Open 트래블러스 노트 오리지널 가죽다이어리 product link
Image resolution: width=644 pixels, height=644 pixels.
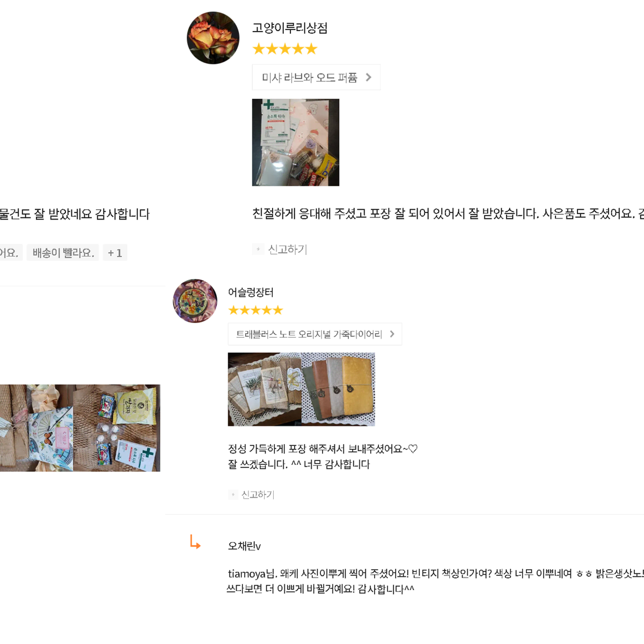click(x=315, y=334)
